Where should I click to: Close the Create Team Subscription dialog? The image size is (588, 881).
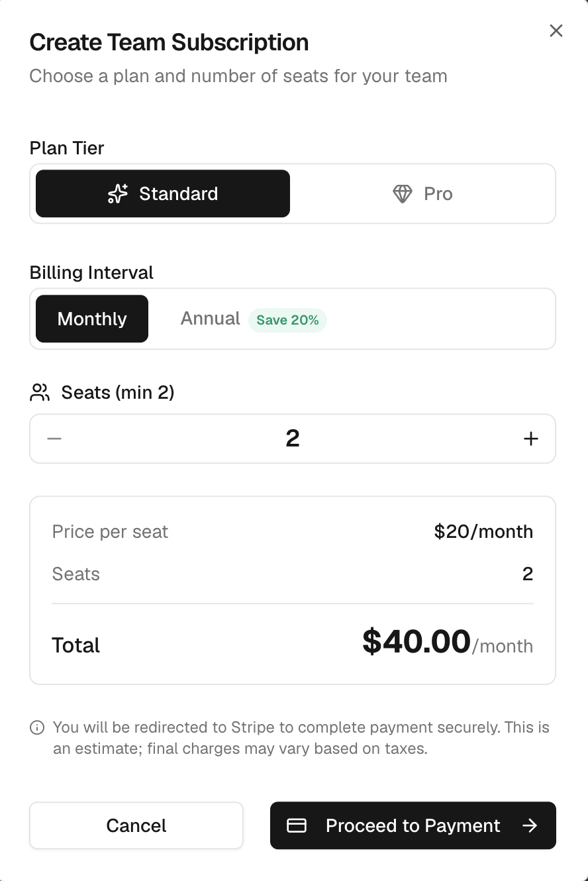click(556, 31)
